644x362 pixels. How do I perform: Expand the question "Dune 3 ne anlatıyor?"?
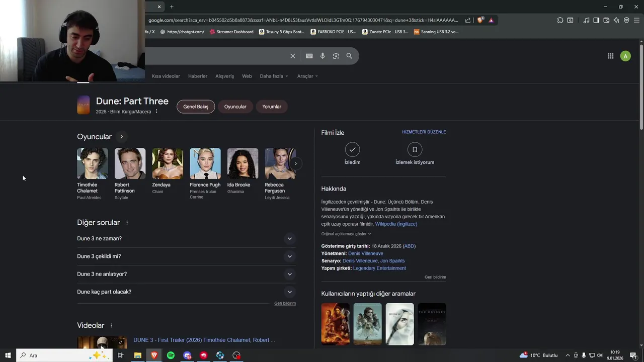(x=186, y=274)
